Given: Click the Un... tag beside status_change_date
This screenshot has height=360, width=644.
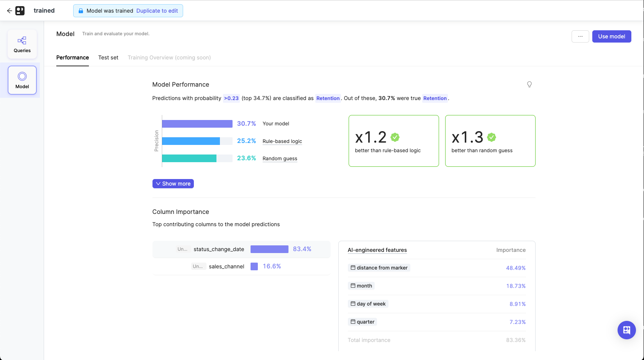Looking at the screenshot, I should point(183,249).
